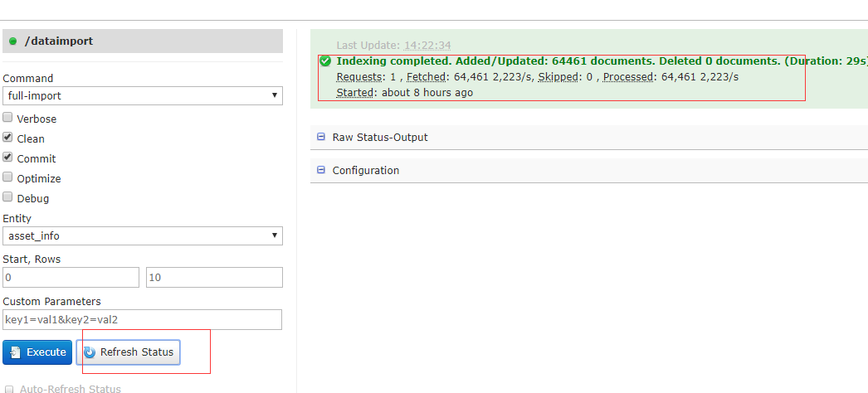Enable the Verbose checkbox

(x=8, y=118)
